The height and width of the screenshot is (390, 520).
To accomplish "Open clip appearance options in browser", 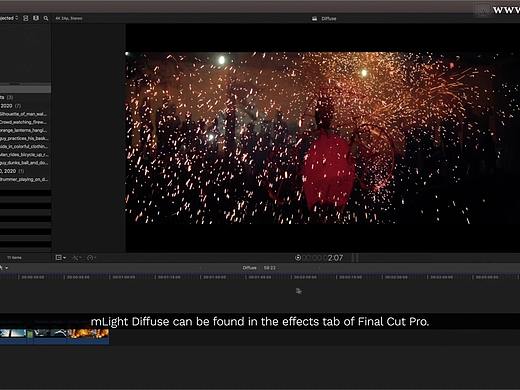I will coord(36,18).
